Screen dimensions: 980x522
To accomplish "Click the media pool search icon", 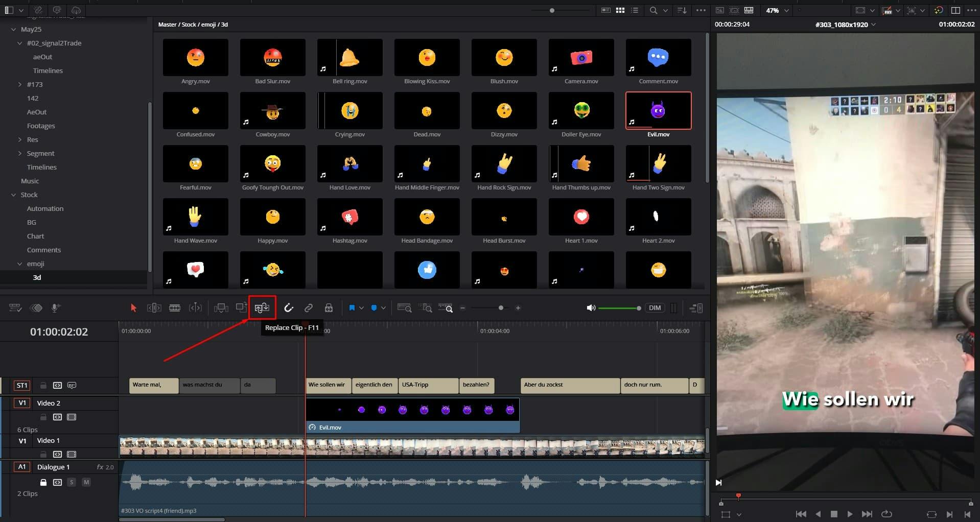I will tap(654, 10).
